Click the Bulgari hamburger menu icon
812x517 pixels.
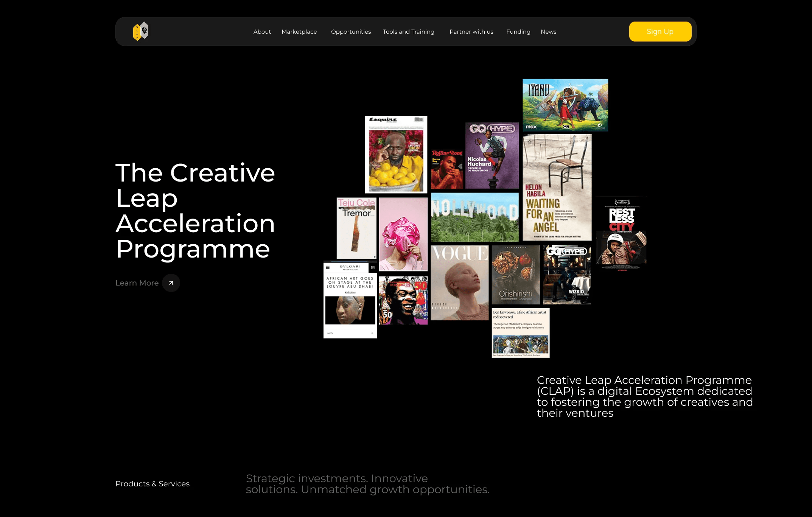[328, 267]
